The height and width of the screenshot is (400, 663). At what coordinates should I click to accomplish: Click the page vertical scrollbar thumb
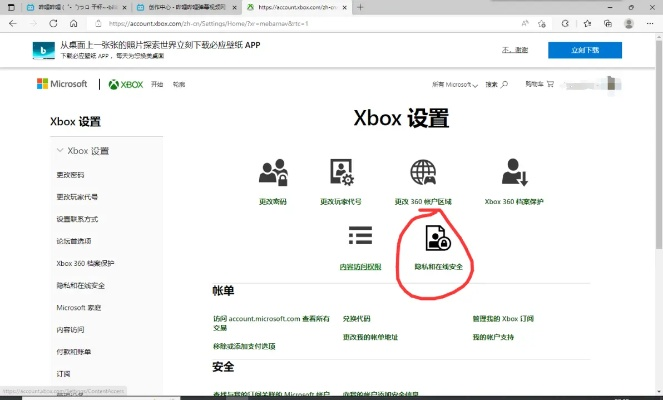click(659, 144)
